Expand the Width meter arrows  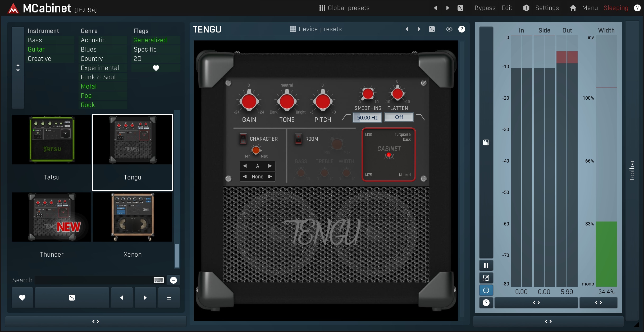(x=599, y=303)
